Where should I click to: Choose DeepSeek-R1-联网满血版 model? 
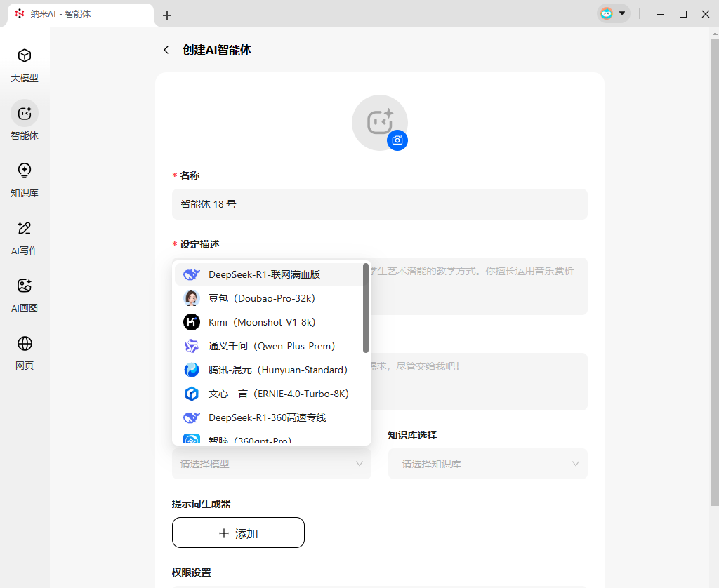(269, 274)
